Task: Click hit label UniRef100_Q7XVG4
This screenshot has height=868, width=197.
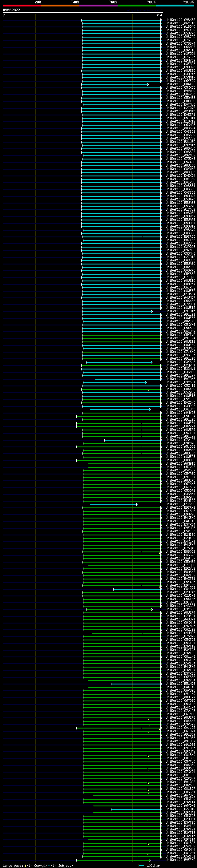Action: tap(180, 772)
